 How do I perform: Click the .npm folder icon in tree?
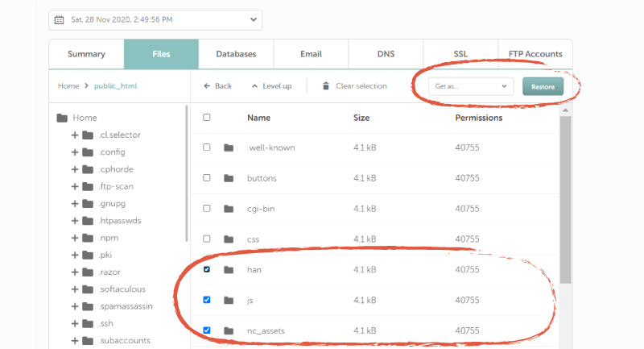pos(88,238)
